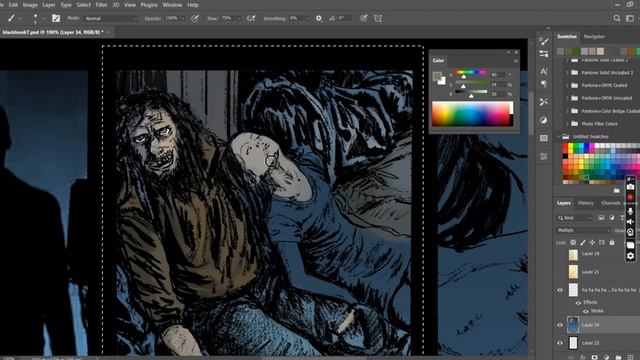Click the camera screenshot icon in recorder
This screenshot has height=360, width=640.
tap(630, 187)
